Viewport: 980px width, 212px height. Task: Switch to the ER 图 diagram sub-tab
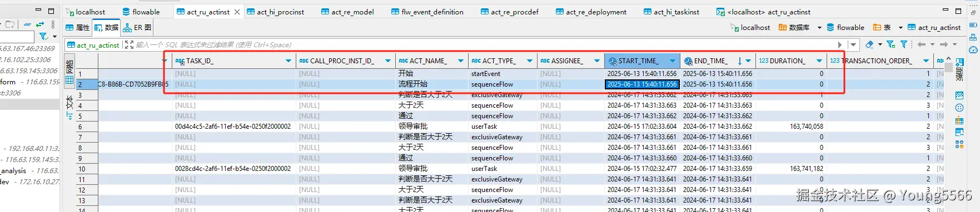tap(137, 27)
